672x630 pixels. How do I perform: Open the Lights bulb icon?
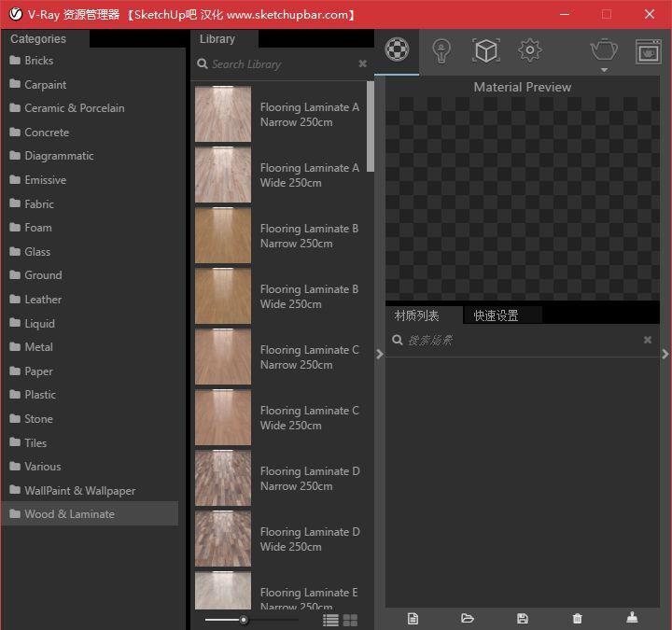[x=441, y=51]
